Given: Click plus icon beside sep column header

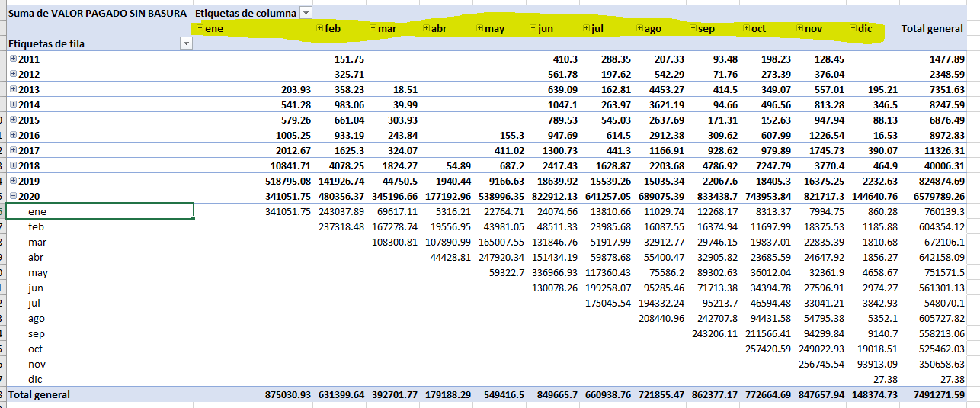Looking at the screenshot, I should pos(693,28).
